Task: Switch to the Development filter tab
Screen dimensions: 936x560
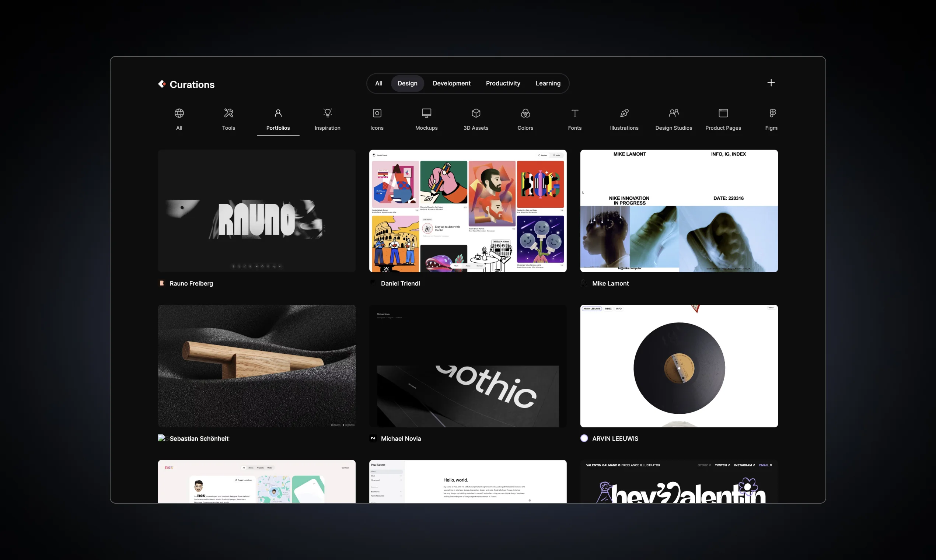Action: click(451, 83)
